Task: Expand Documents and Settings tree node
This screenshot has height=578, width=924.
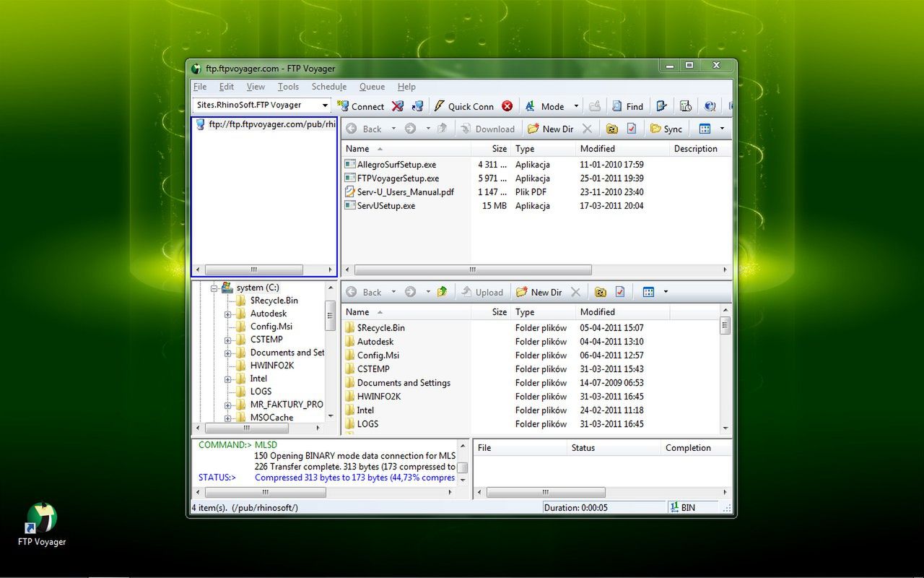Action: coord(228,353)
